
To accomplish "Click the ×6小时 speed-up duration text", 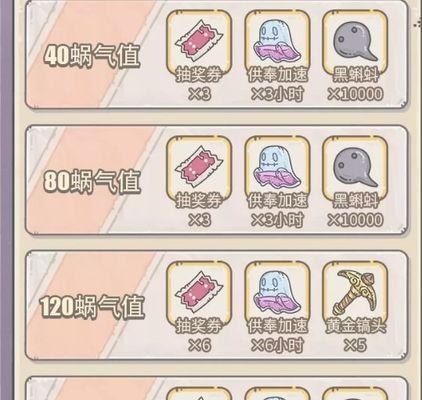I will [277, 345].
